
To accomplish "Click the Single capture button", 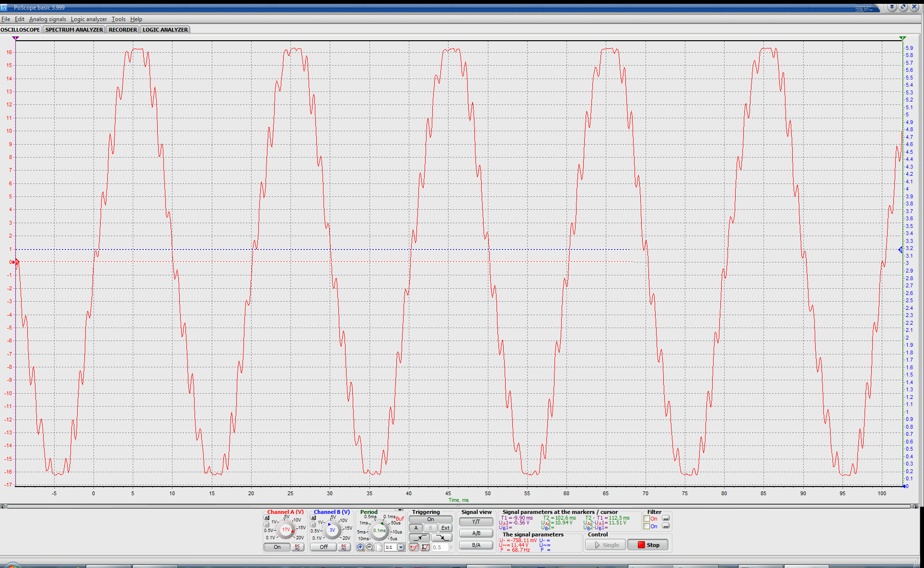I will click(605, 545).
